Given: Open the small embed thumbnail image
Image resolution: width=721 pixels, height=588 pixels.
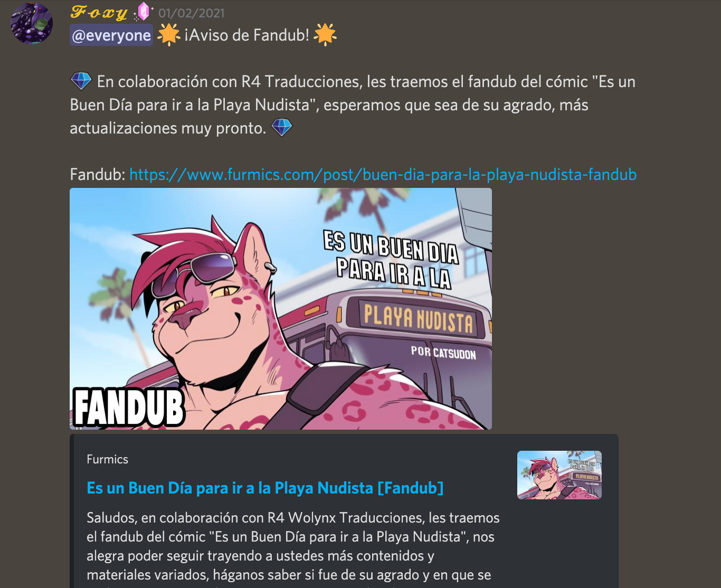Looking at the screenshot, I should 559,475.
